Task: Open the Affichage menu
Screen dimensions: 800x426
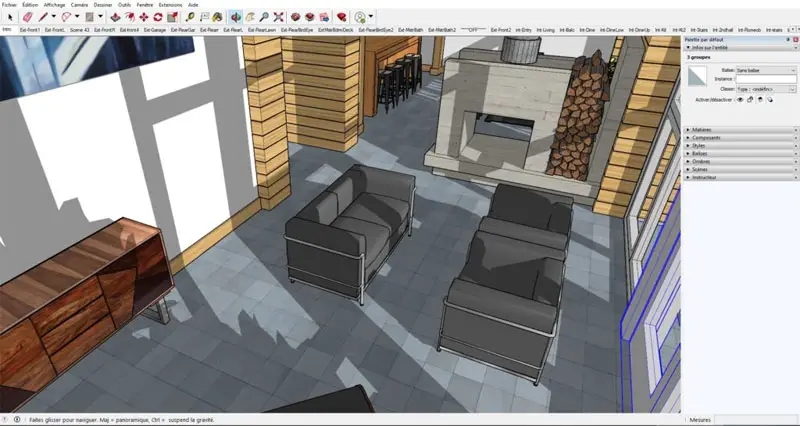Action: tap(54, 5)
